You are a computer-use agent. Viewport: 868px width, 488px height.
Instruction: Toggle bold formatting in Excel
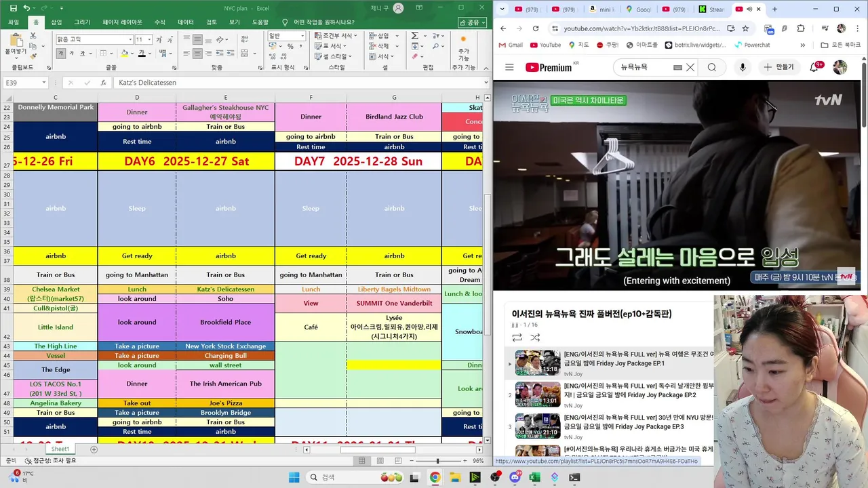point(61,53)
